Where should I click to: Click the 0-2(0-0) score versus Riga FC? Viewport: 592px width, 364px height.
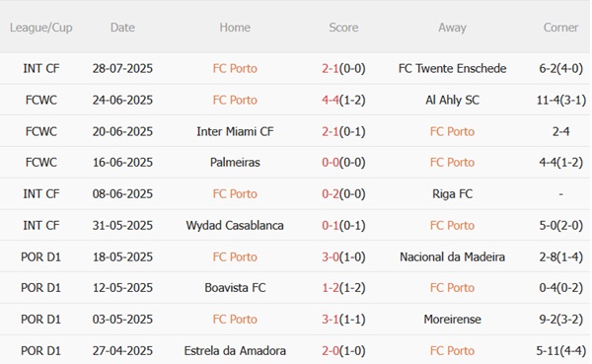(343, 194)
